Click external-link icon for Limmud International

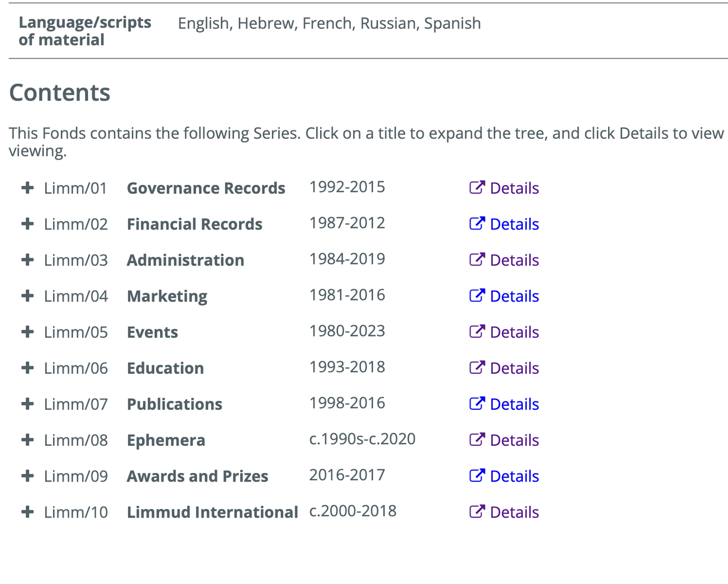coord(477,511)
